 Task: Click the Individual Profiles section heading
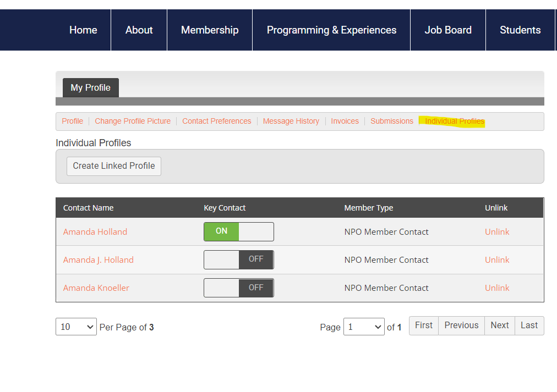click(94, 143)
